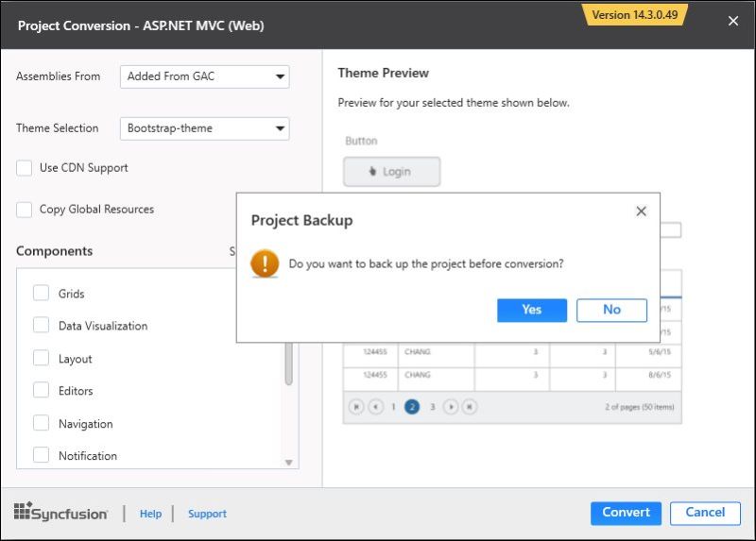Open the Support link
756x541 pixels.
(x=207, y=514)
